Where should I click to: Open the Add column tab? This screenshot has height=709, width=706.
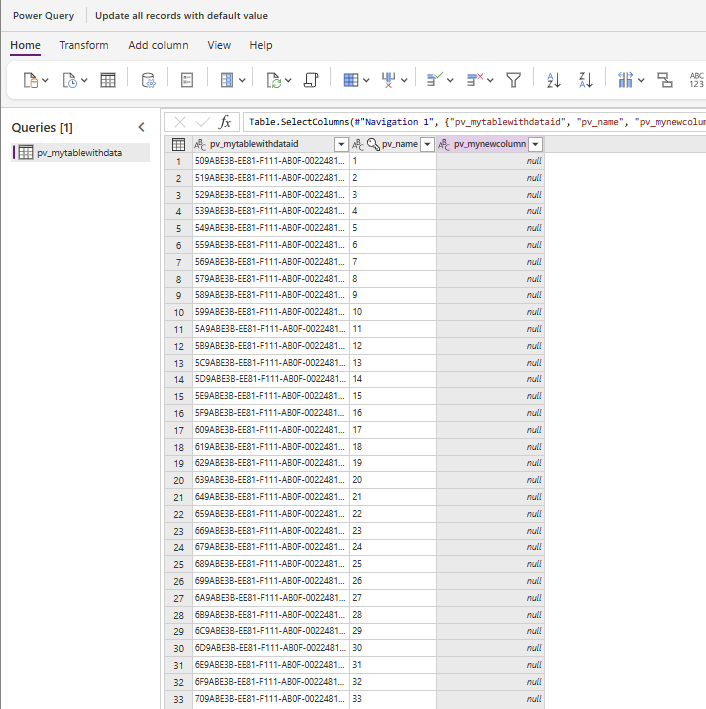158,45
